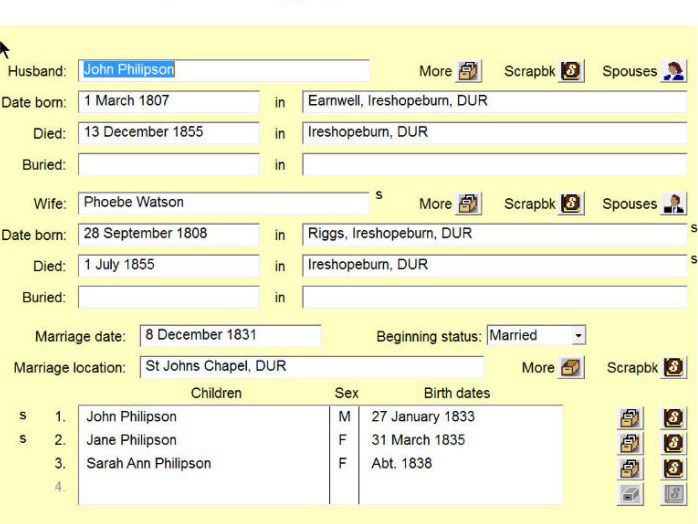This screenshot has width=698, height=524.
Task: Open the More details icon for Wife
Action: 468,203
